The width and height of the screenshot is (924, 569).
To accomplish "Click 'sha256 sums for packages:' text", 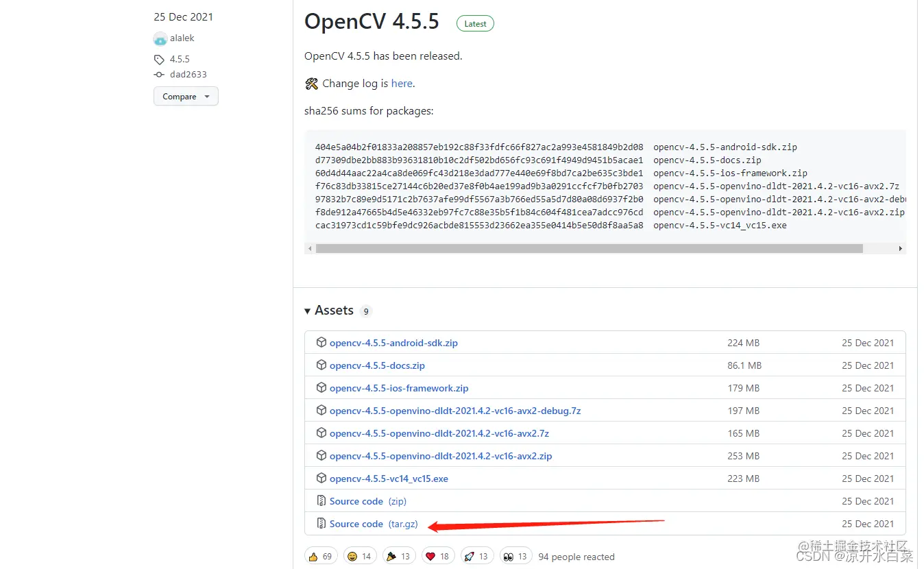I will tap(369, 110).
